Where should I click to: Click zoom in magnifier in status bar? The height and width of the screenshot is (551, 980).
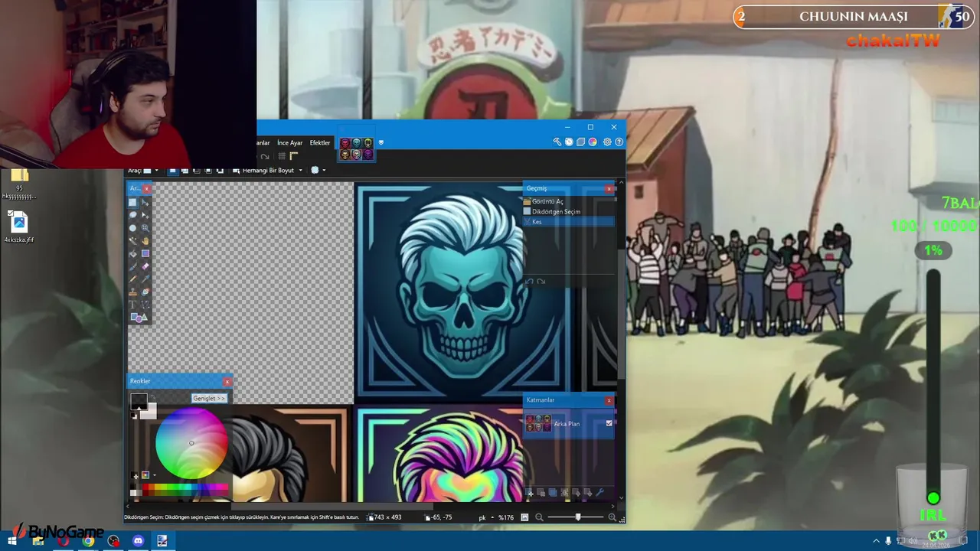(x=612, y=517)
